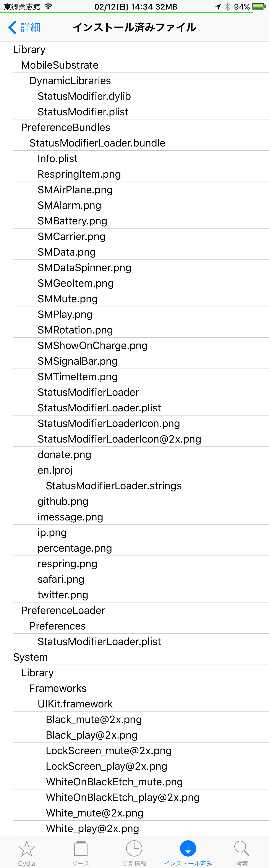Open the Sources (ソース) box icon

(81, 848)
